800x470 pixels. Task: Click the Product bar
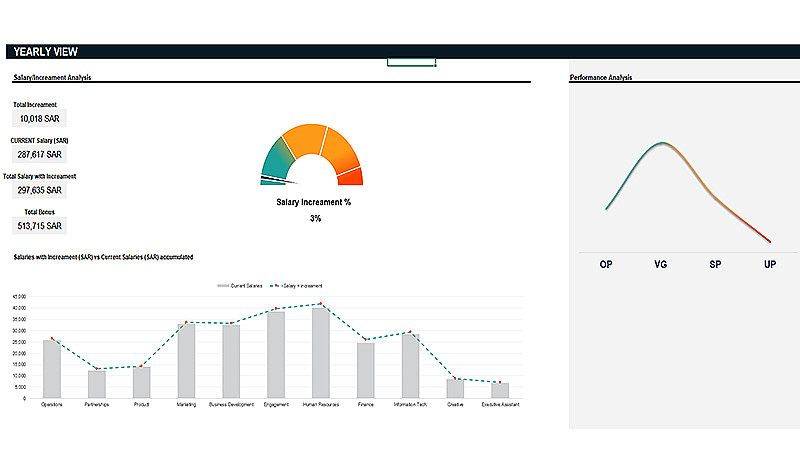click(x=141, y=383)
